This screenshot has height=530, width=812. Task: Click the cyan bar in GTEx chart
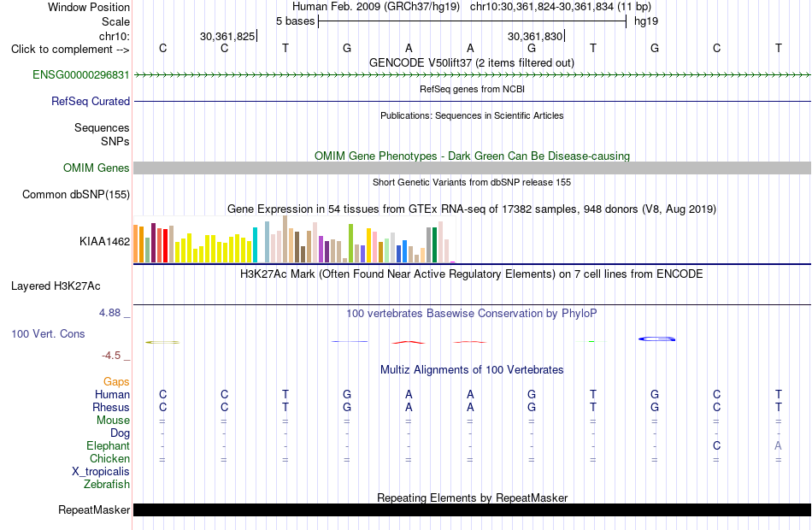[x=255, y=244]
